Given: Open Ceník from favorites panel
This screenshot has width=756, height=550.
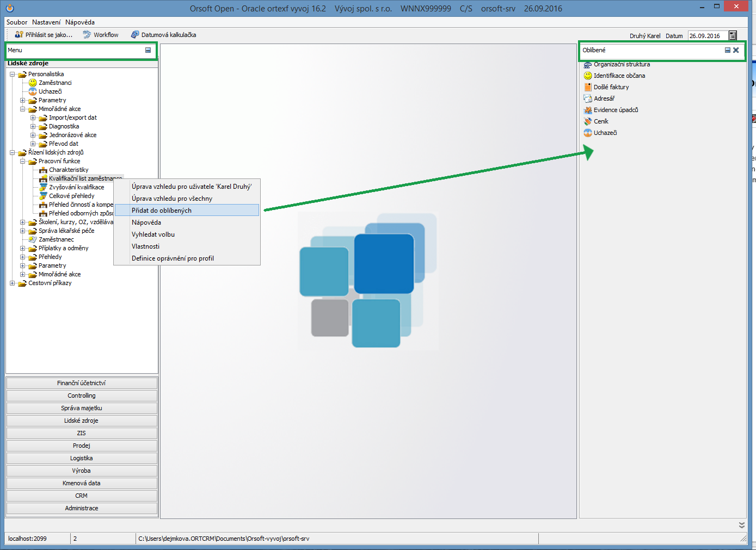Looking at the screenshot, I should click(x=601, y=121).
